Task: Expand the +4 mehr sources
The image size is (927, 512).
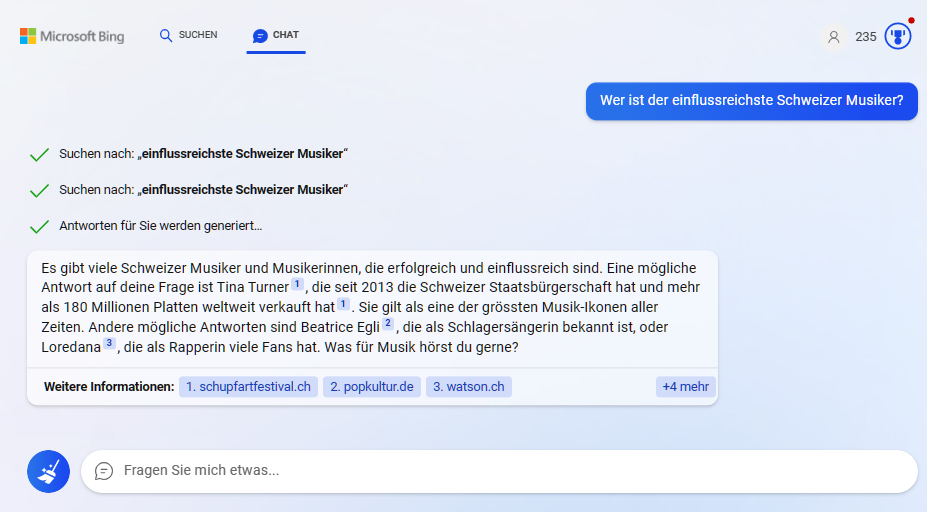Action: [686, 387]
